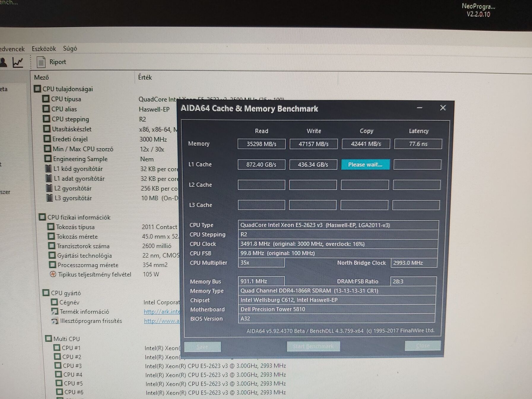Click the L1 adat gyorsítótár chip icon
Image resolution: width=532 pixels, height=399 pixels.
49,178
